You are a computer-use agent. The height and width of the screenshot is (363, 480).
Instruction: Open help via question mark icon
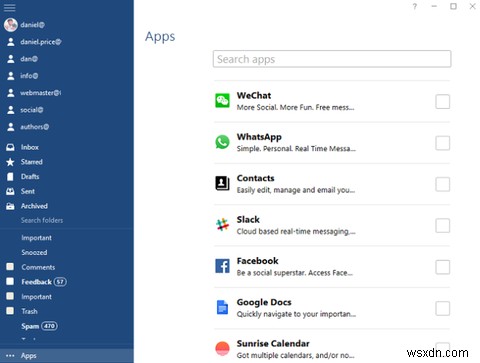(415, 6)
